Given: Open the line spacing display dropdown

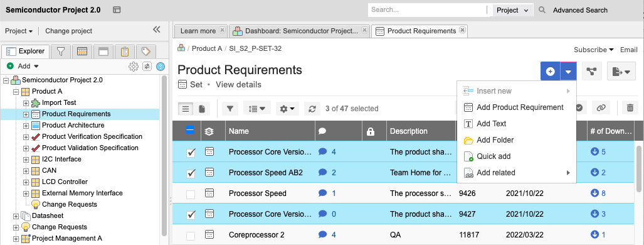Looking at the screenshot, I should click(257, 109).
